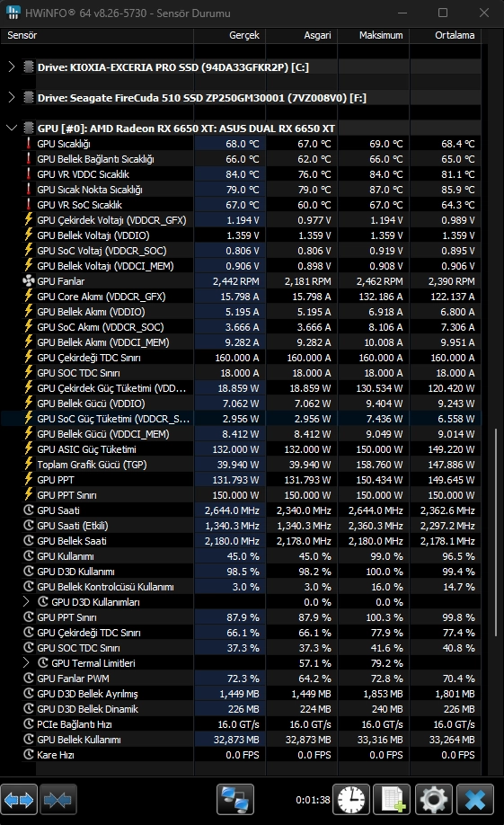This screenshot has height=825, width=504.
Task: Select the GPU D3D Bellek Ayrılmış row
Action: (x=241, y=693)
